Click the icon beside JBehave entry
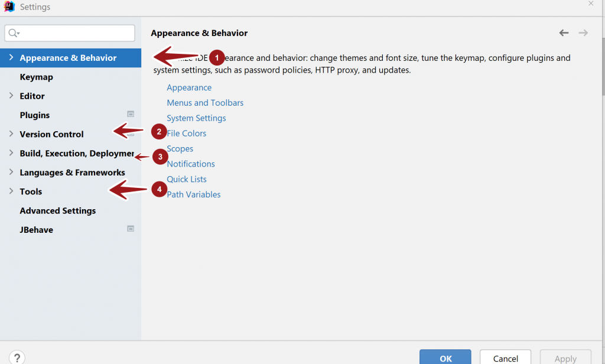The image size is (605, 364). click(131, 229)
